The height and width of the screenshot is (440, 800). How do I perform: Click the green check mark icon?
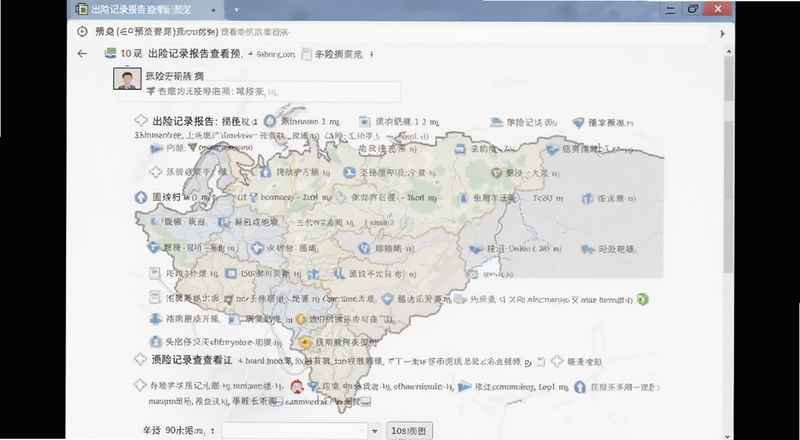coord(229,300)
